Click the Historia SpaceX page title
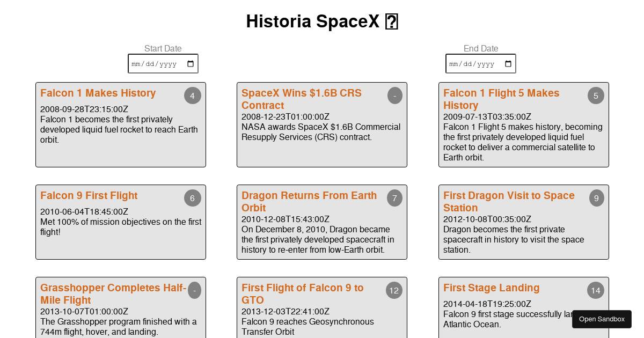 coord(314,21)
